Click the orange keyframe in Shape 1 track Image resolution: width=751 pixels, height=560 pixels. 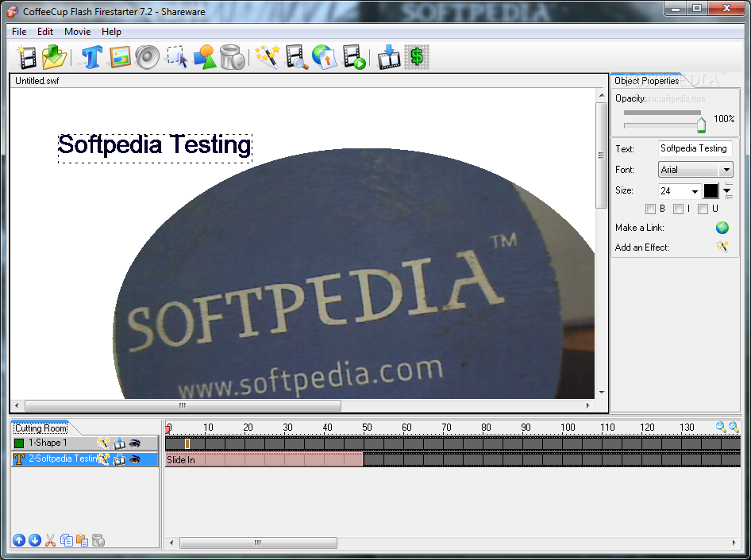pos(187,443)
